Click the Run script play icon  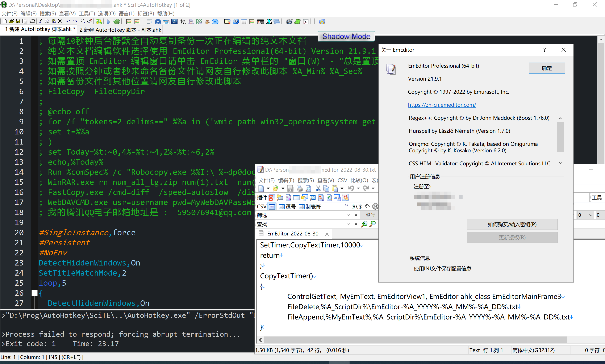coord(108,22)
